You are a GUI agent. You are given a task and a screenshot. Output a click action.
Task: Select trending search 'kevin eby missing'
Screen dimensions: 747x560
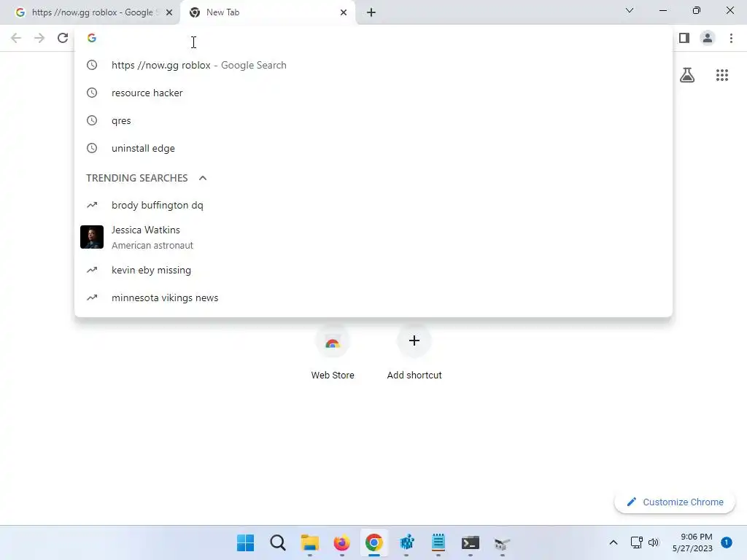373,270
